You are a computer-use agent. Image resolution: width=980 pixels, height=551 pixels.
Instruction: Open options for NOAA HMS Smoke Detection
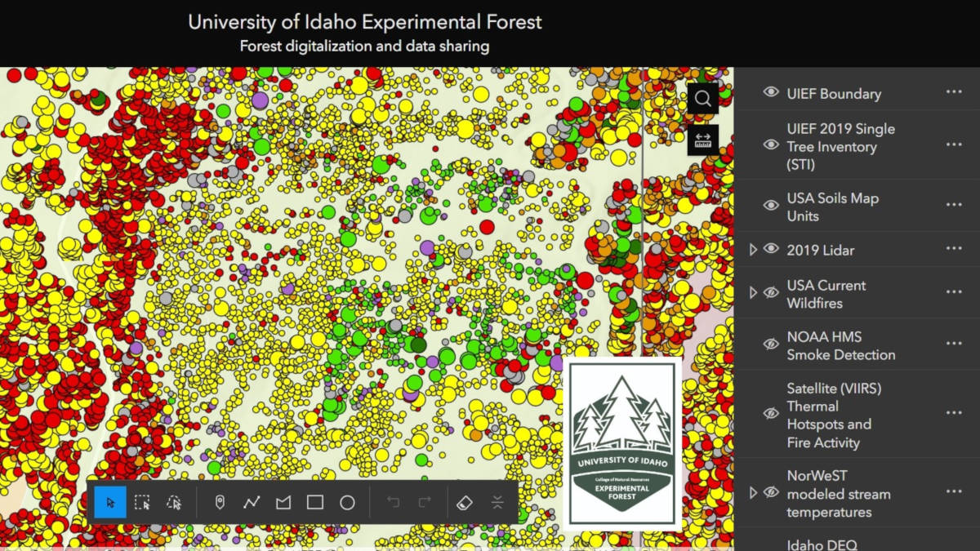pos(954,344)
